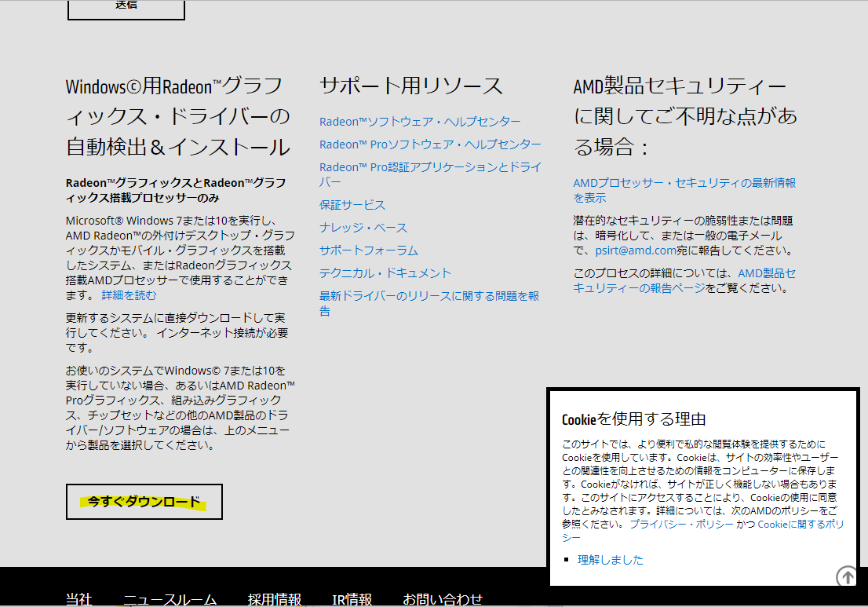This screenshot has height=607, width=868.
Task: Open the 保証サービス link
Action: tap(352, 205)
